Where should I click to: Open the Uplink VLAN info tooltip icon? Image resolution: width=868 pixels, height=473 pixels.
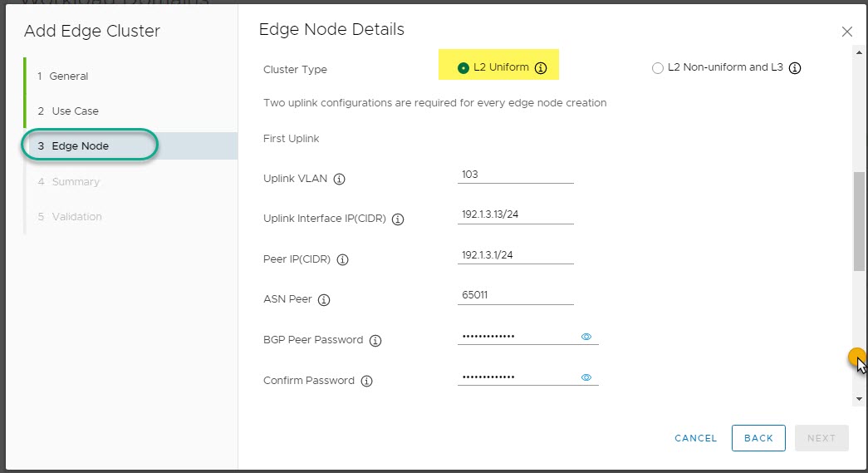pyautogui.click(x=339, y=179)
